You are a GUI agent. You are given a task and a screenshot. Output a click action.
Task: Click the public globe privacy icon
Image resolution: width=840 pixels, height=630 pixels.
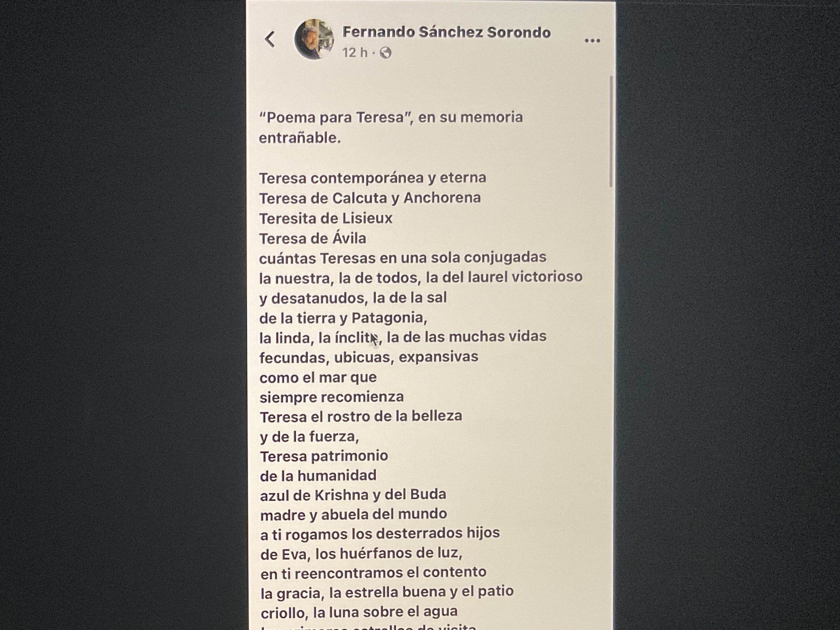385,53
